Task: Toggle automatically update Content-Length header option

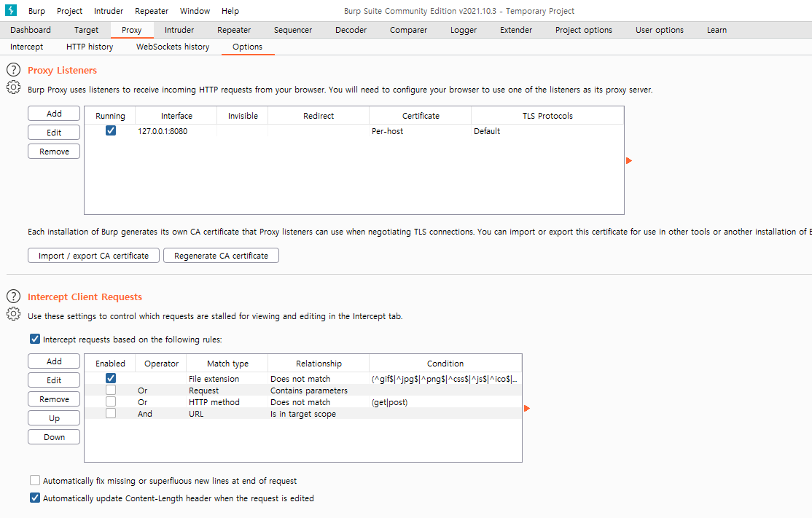Action: (x=35, y=498)
